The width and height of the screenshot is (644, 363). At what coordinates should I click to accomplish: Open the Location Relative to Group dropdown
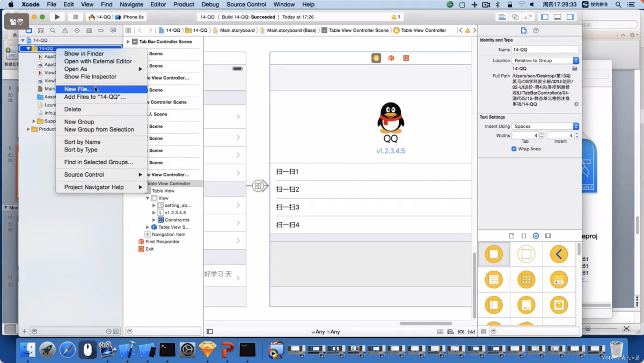point(545,60)
